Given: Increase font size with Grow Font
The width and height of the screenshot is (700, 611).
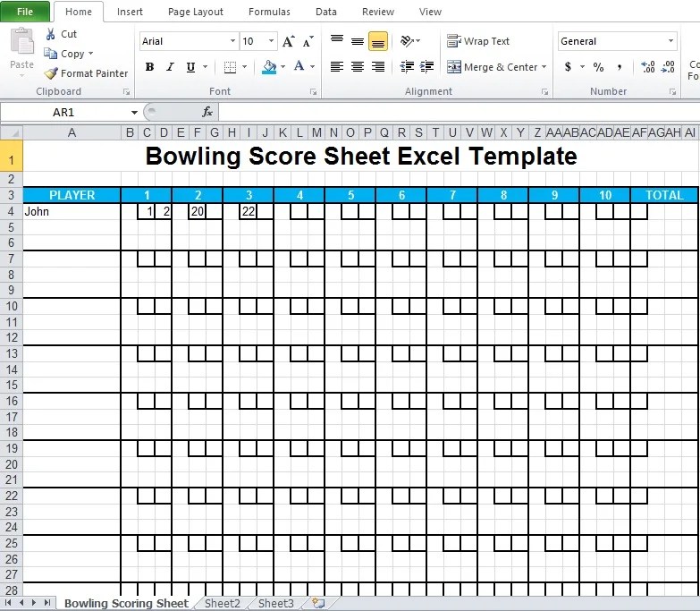Looking at the screenshot, I should (x=289, y=41).
